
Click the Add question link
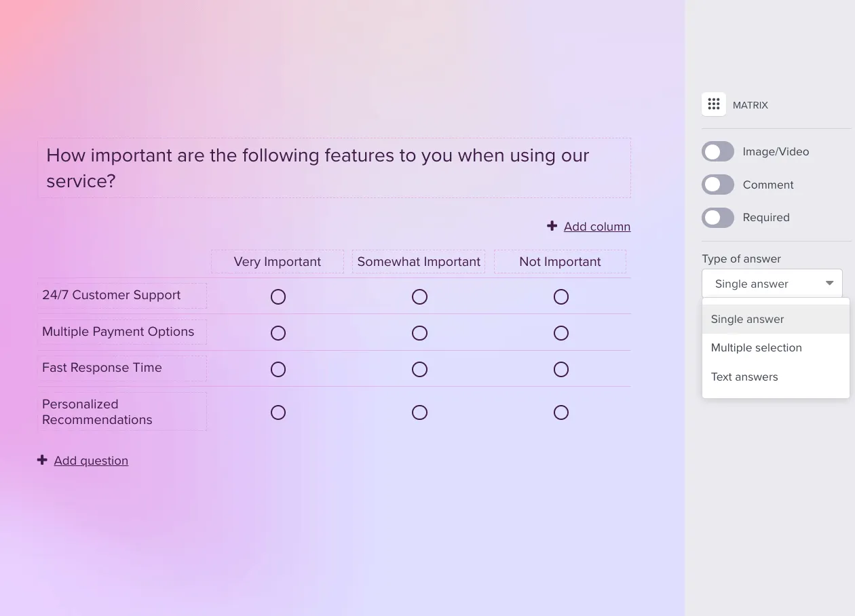coord(91,461)
